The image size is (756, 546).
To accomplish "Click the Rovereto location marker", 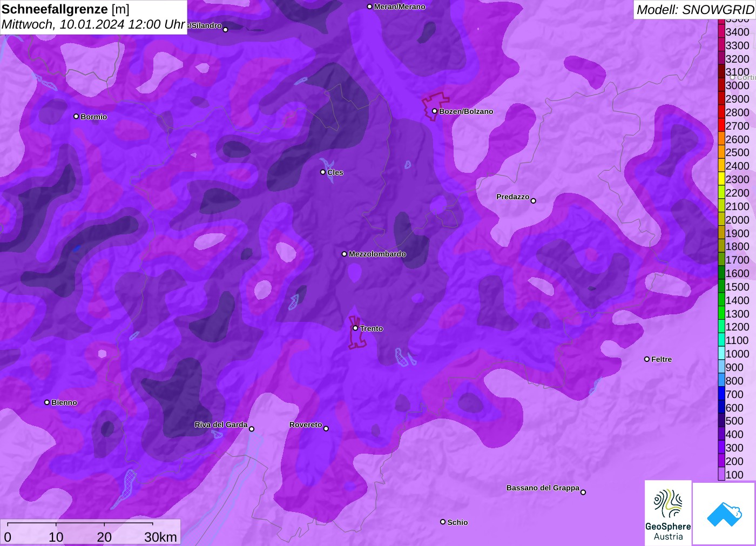I will click(326, 428).
